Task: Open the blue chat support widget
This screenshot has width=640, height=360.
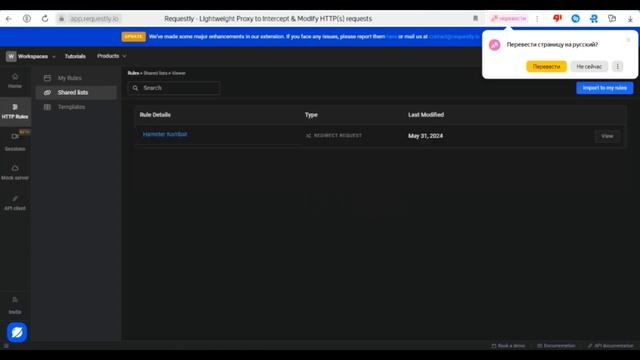Action: point(17,332)
